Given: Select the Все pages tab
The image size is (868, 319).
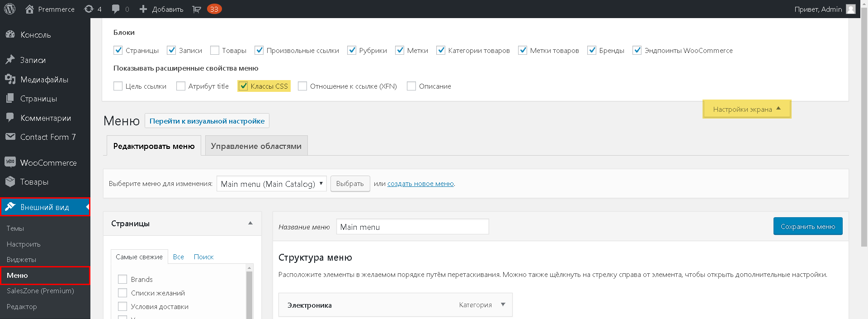Looking at the screenshot, I should 179,257.
